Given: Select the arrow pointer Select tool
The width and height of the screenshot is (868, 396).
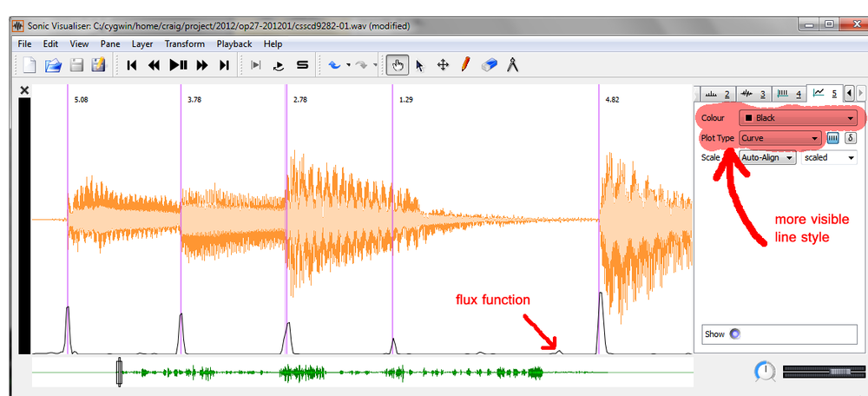Looking at the screenshot, I should (420, 65).
